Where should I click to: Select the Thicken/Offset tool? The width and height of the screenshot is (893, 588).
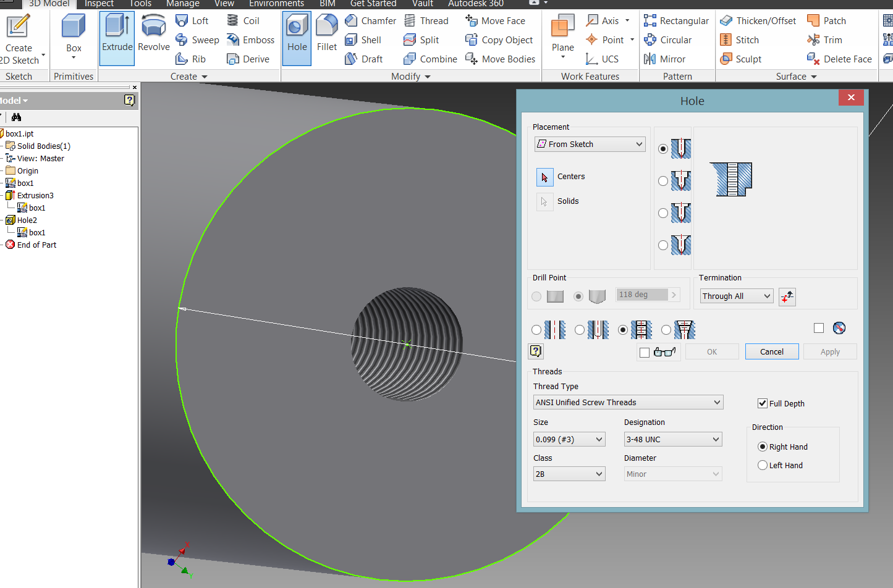tap(758, 20)
